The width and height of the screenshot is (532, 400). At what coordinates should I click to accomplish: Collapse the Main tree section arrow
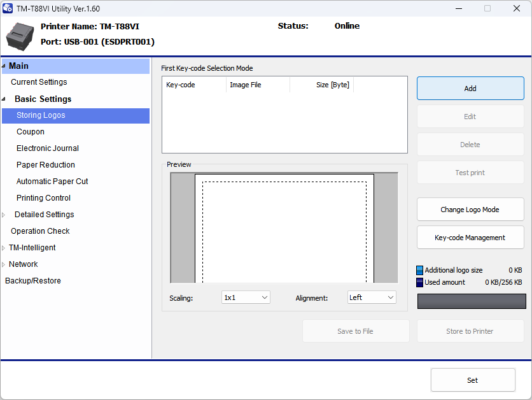[x=4, y=66]
